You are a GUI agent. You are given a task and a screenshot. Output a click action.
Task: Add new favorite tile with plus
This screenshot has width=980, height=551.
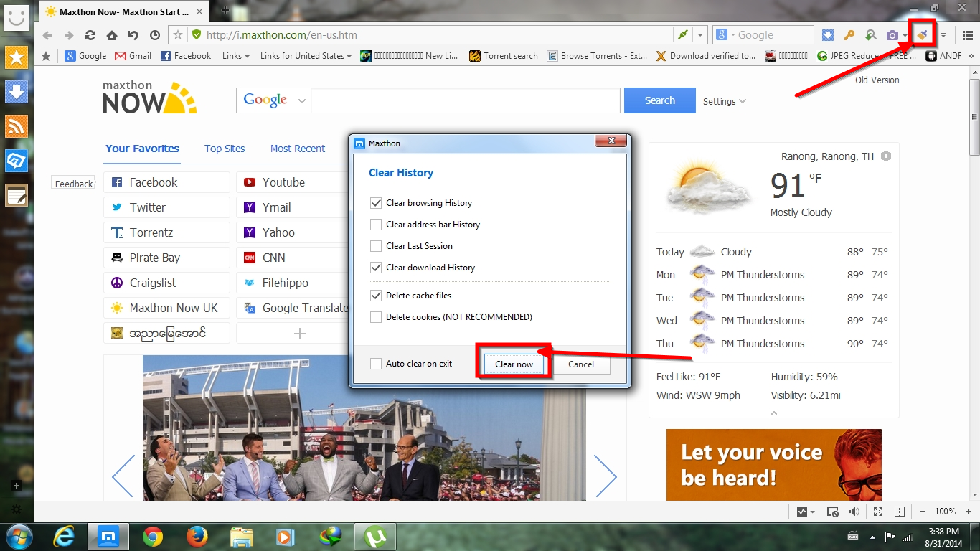coord(300,333)
